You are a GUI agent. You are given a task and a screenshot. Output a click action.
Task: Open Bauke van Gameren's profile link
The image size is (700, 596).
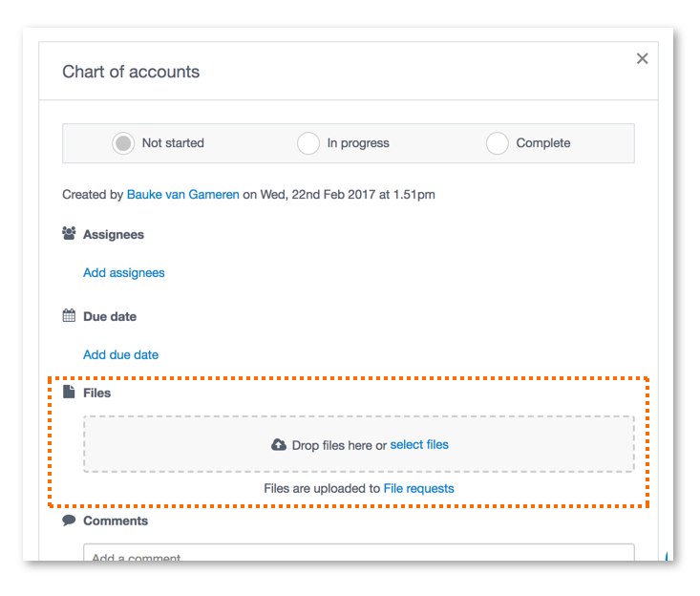183,195
